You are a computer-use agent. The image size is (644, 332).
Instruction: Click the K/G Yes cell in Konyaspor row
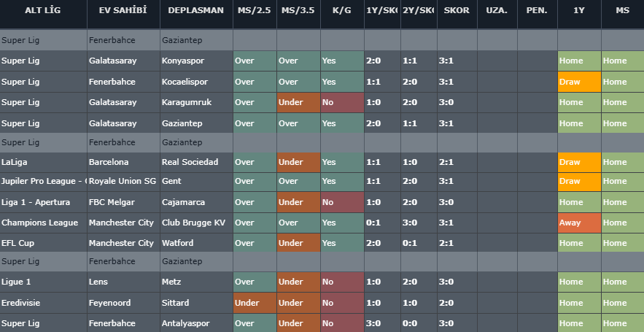point(342,61)
